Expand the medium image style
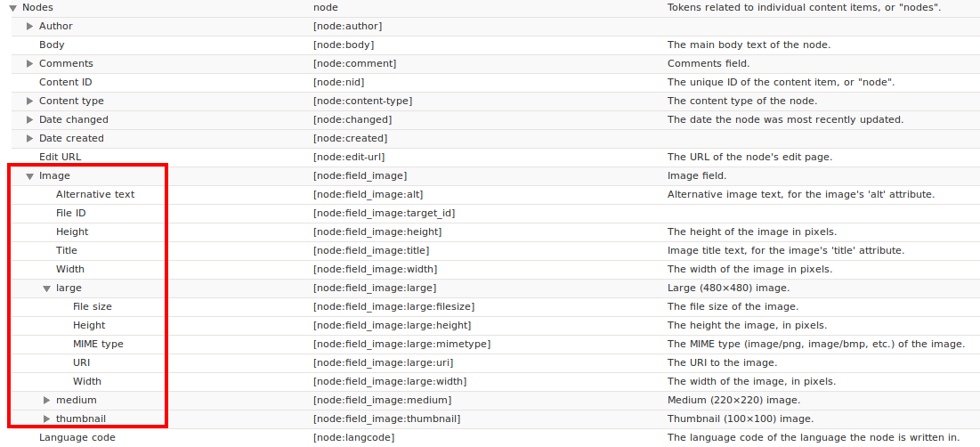Viewport: 980px width, 447px height. point(47,401)
